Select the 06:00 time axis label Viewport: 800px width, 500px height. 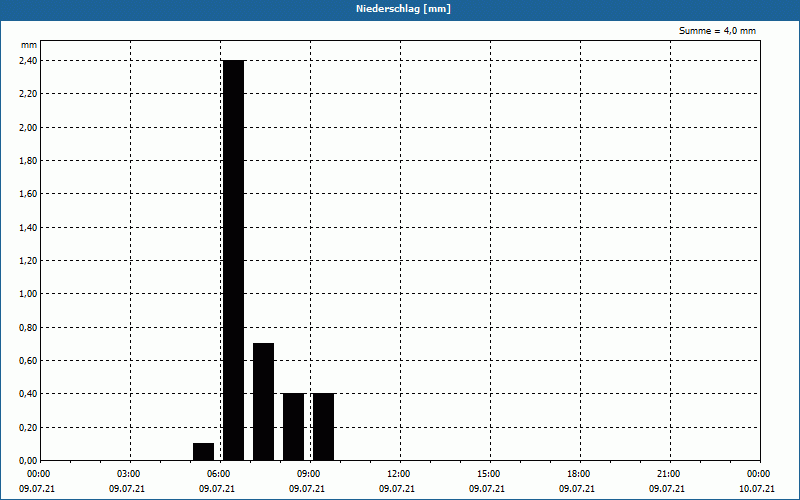(x=218, y=474)
